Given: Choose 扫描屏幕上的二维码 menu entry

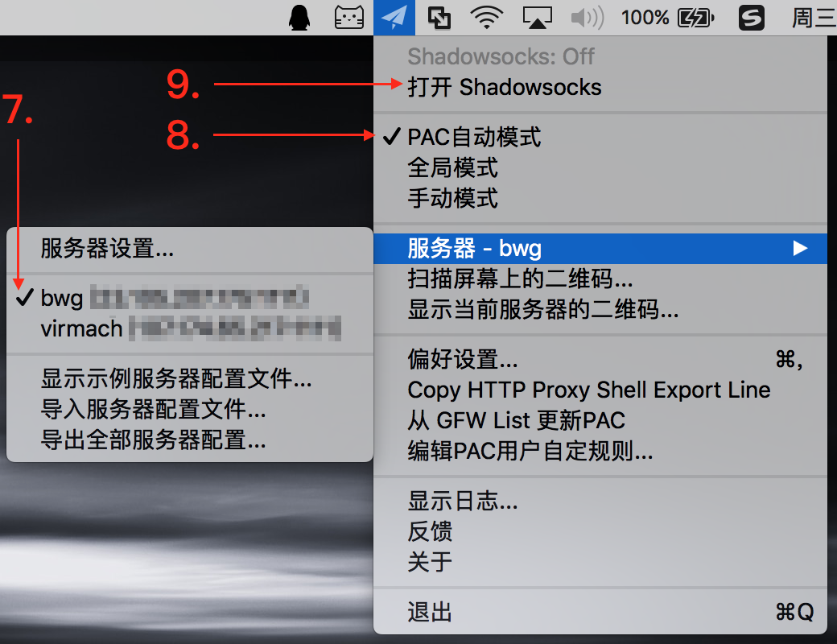Looking at the screenshot, I should (x=600, y=279).
